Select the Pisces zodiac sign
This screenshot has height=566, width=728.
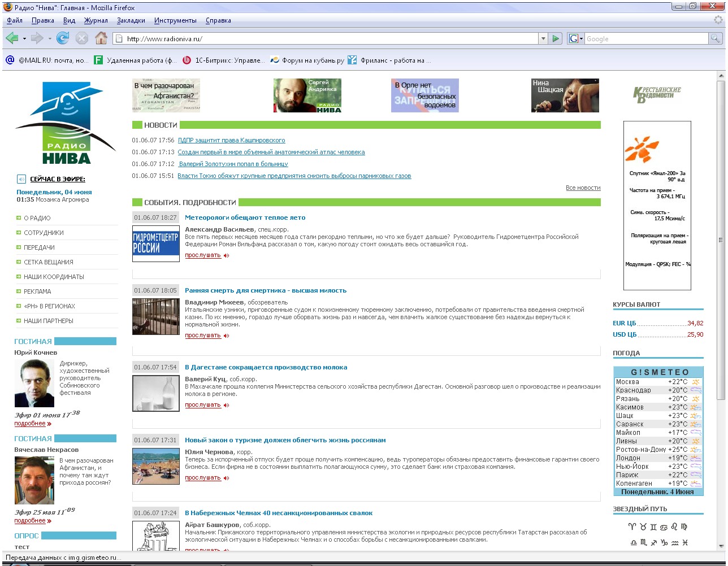685,543
